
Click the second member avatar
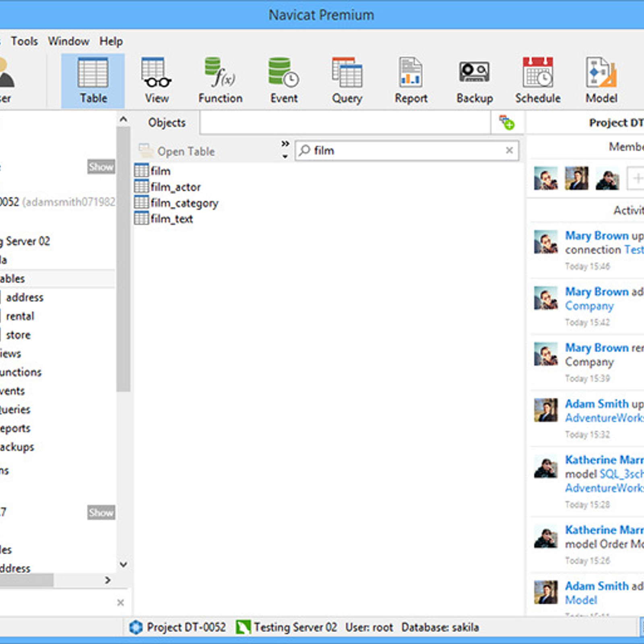(576, 178)
